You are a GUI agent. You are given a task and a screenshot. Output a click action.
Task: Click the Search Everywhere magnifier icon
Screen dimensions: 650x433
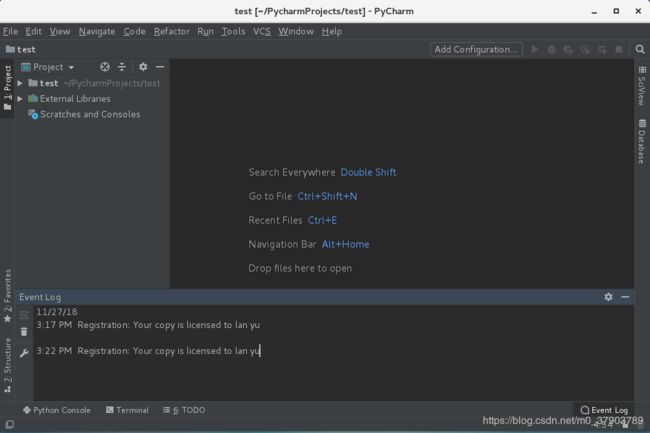(x=640, y=49)
